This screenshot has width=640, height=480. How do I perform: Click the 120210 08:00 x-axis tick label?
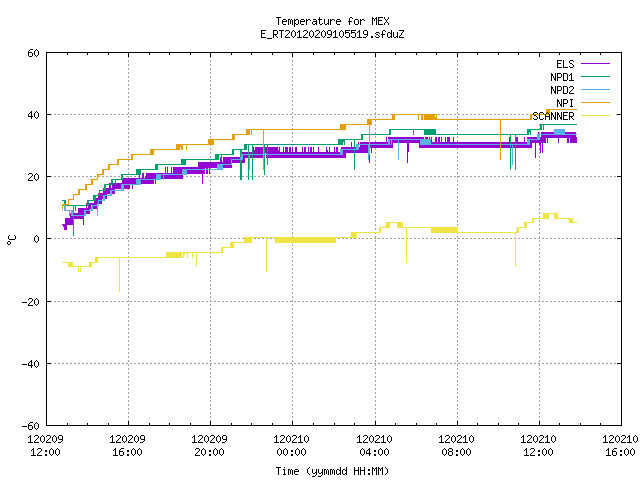pyautogui.click(x=456, y=446)
